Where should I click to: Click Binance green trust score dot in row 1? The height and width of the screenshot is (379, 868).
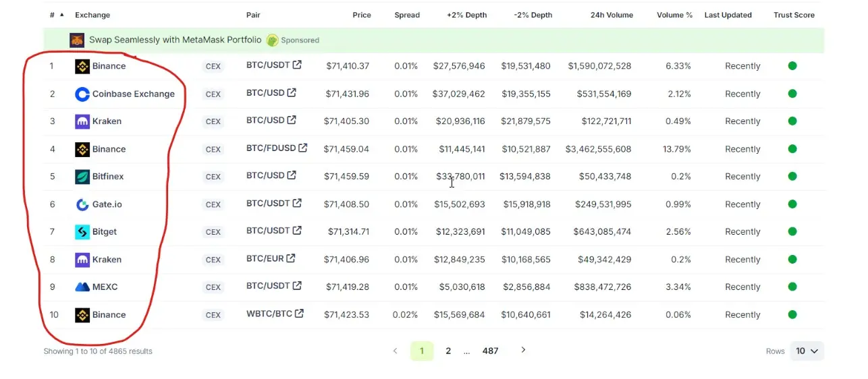click(x=792, y=66)
